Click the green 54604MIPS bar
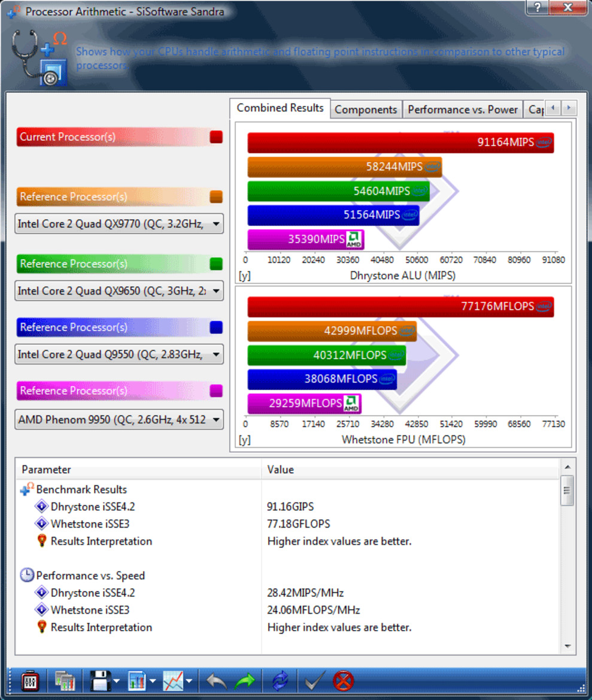The image size is (592, 700). [x=339, y=191]
